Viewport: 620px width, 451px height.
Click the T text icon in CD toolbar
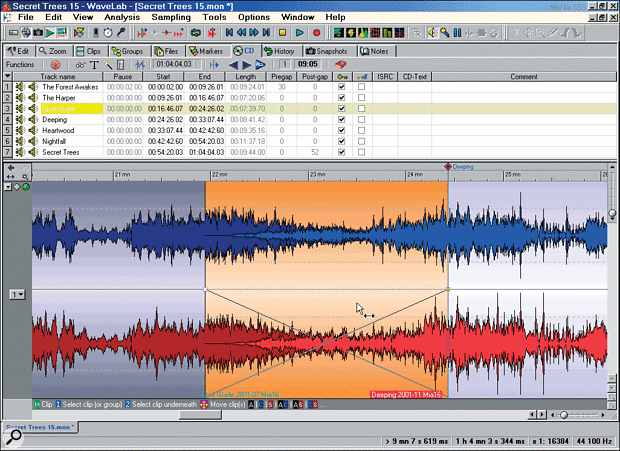(94, 64)
